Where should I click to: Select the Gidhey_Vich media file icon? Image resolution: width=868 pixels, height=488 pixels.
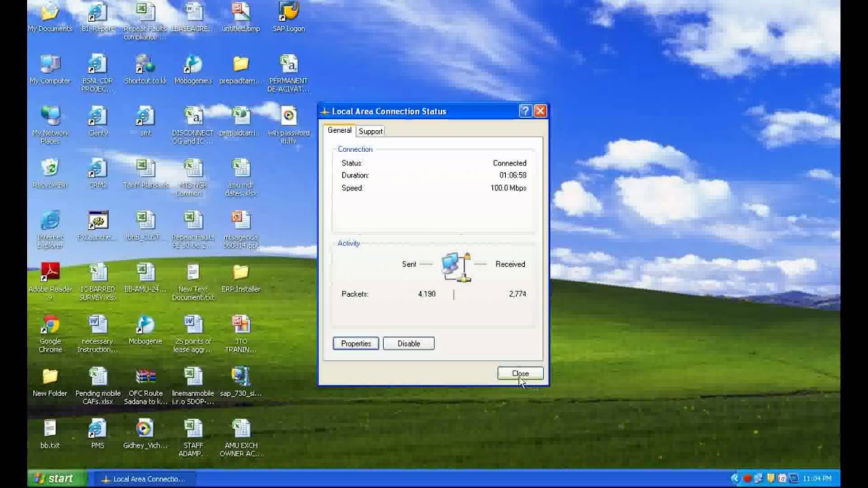[x=145, y=434]
